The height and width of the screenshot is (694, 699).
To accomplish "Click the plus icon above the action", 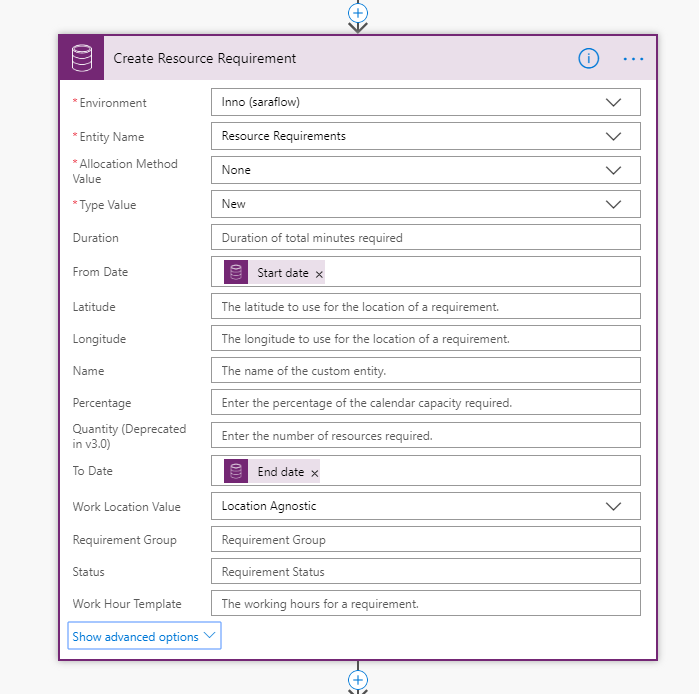I will click(x=358, y=12).
